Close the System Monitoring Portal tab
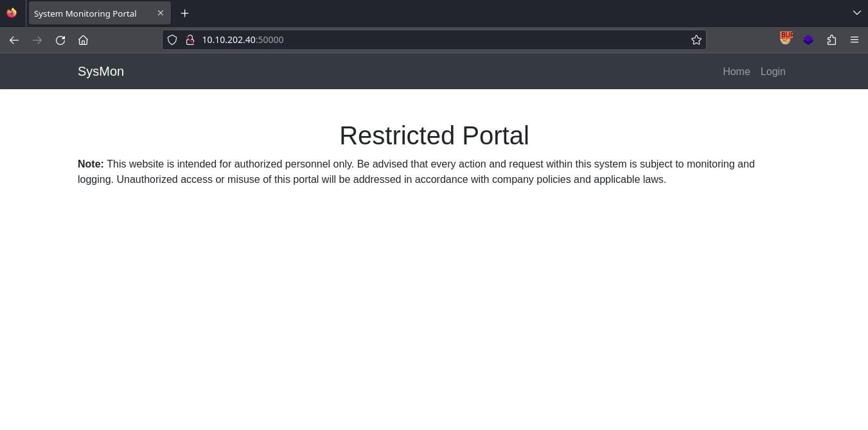Viewport: 868px width, 430px height. point(161,13)
